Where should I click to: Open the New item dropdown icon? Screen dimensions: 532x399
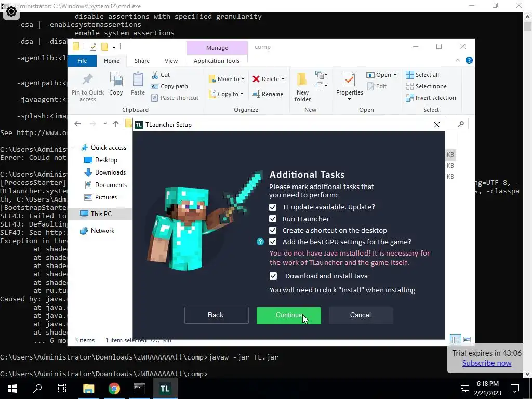point(321,74)
